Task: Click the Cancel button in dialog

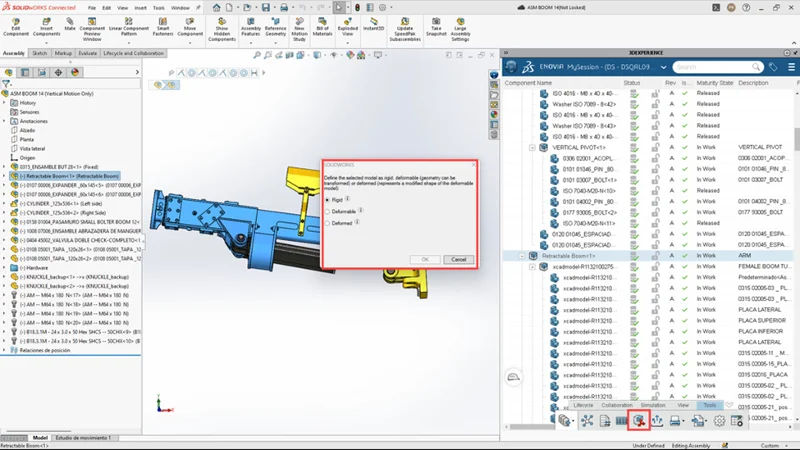Action: click(x=458, y=259)
